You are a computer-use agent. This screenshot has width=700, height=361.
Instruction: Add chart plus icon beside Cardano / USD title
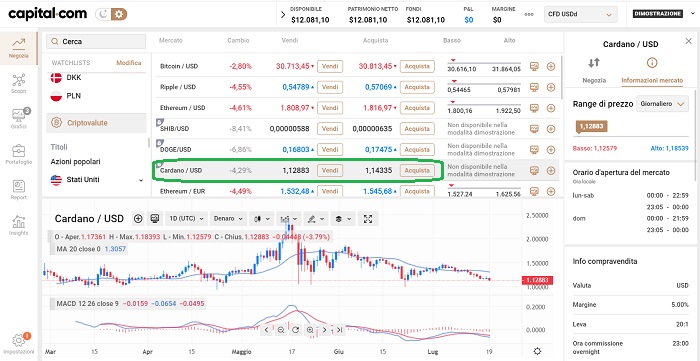click(138, 219)
